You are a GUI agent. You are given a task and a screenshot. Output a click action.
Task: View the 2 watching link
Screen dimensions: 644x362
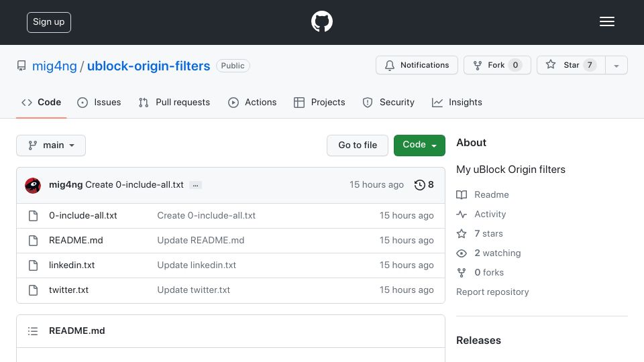click(x=497, y=253)
